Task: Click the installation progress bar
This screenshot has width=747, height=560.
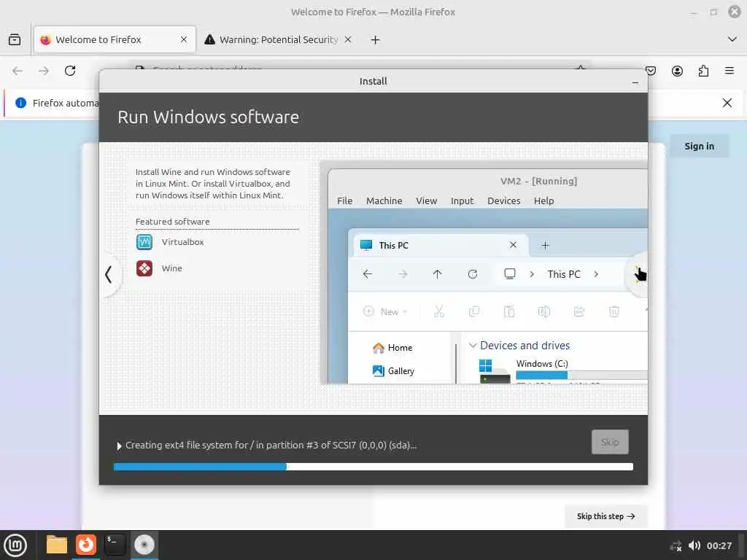Action: [x=373, y=467]
